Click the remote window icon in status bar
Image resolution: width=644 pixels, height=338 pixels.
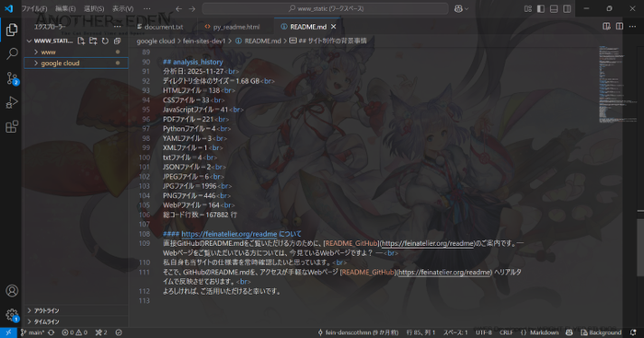8,332
